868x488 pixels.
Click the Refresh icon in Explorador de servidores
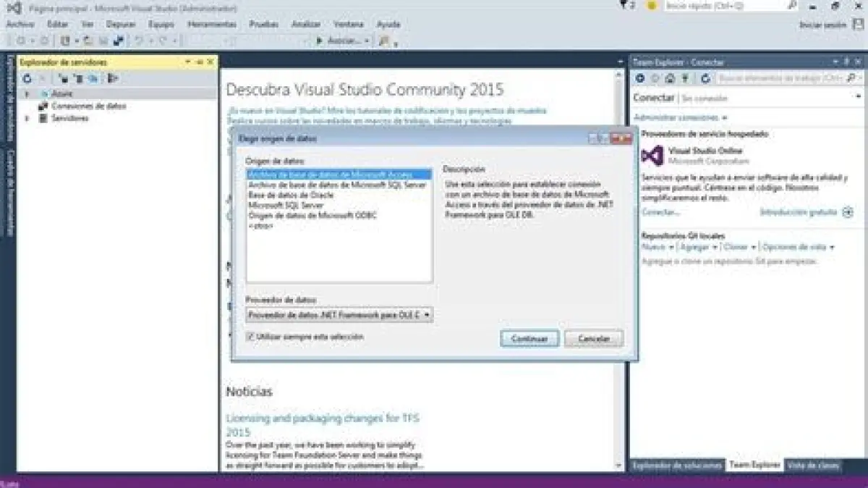[x=27, y=78]
